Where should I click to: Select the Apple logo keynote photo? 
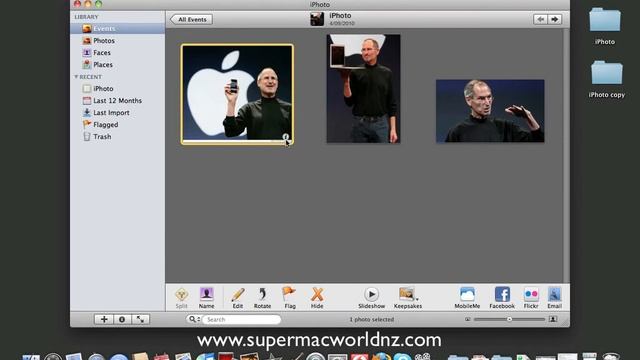(x=237, y=94)
